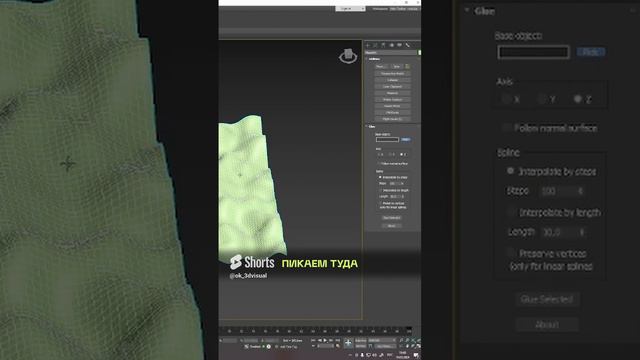Viewport: 640px width, 360px height.
Task: Click the small blue Pick button
Action: [x=405, y=140]
